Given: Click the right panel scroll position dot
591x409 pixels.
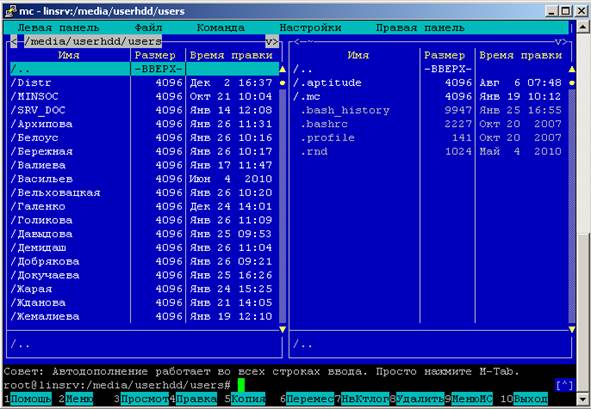Looking at the screenshot, I should pyautogui.click(x=572, y=83).
